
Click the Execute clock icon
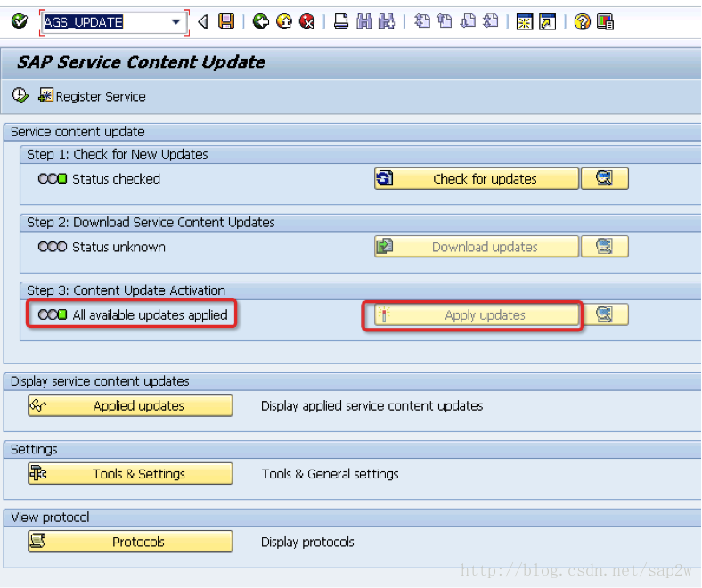pos(20,95)
